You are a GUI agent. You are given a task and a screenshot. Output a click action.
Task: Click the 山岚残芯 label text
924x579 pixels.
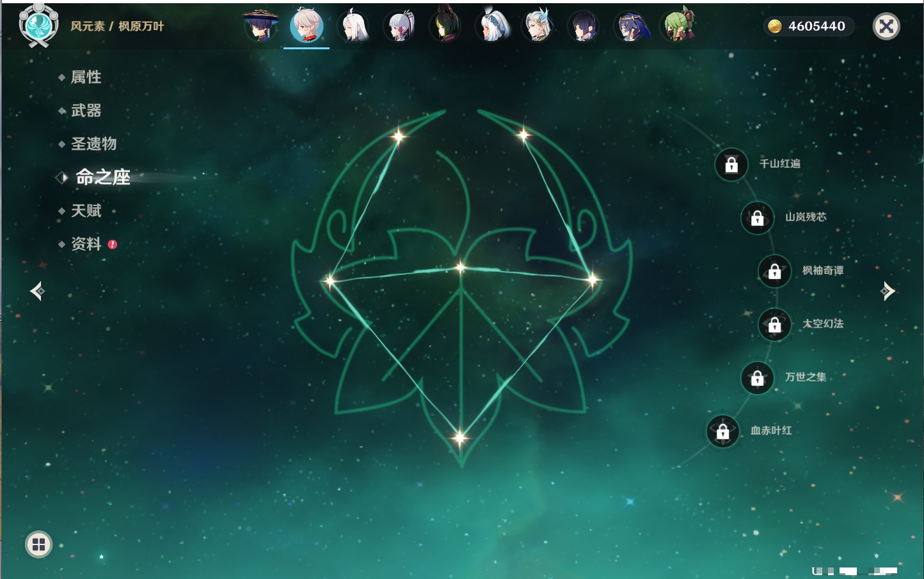click(806, 217)
